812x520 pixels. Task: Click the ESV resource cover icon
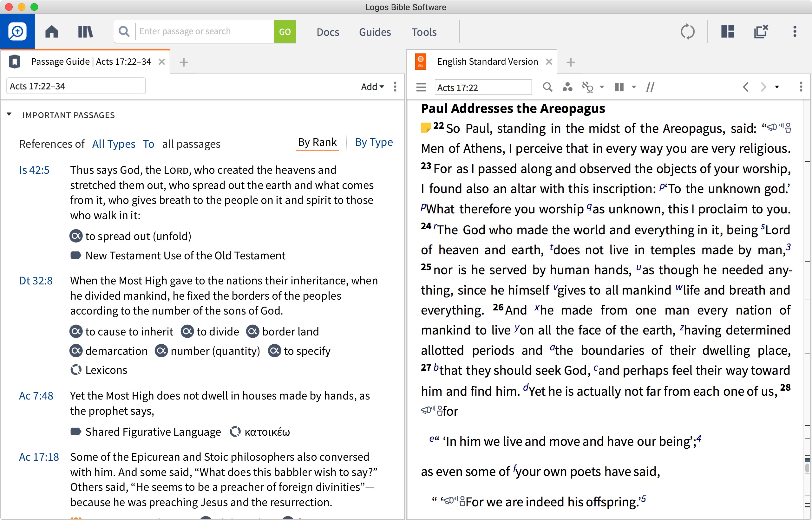pyautogui.click(x=420, y=62)
